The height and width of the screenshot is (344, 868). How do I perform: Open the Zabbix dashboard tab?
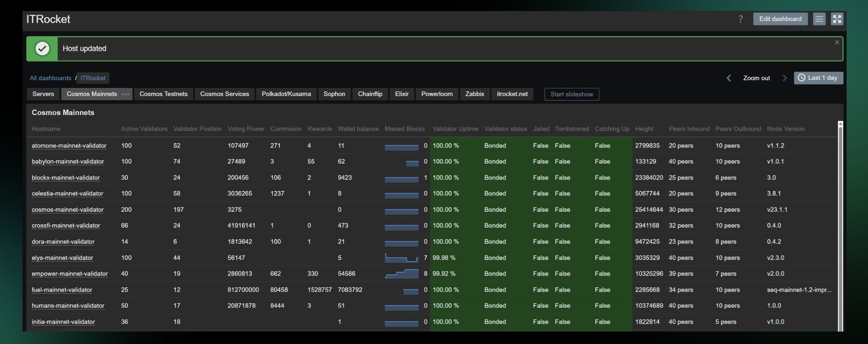pos(475,94)
